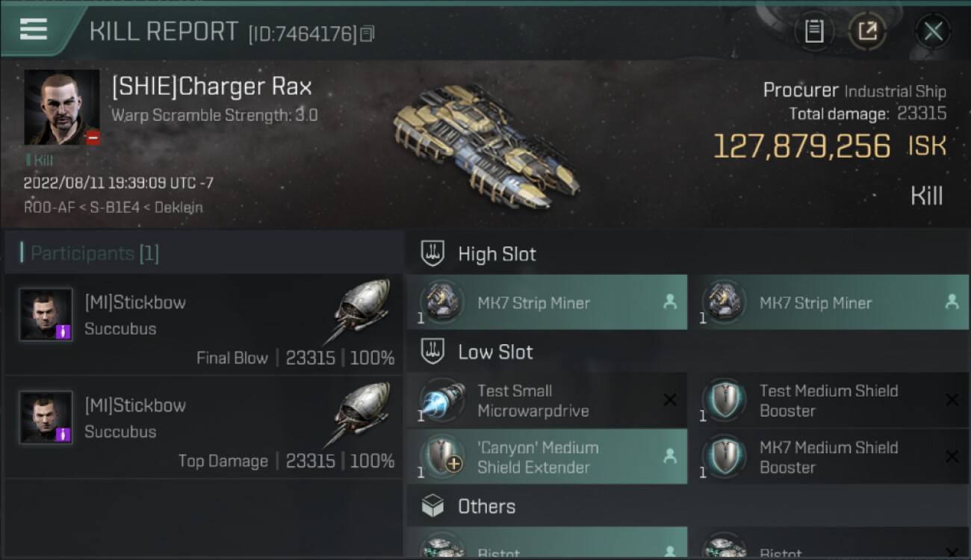Click Test Medium Shield Booster icon

click(x=722, y=400)
